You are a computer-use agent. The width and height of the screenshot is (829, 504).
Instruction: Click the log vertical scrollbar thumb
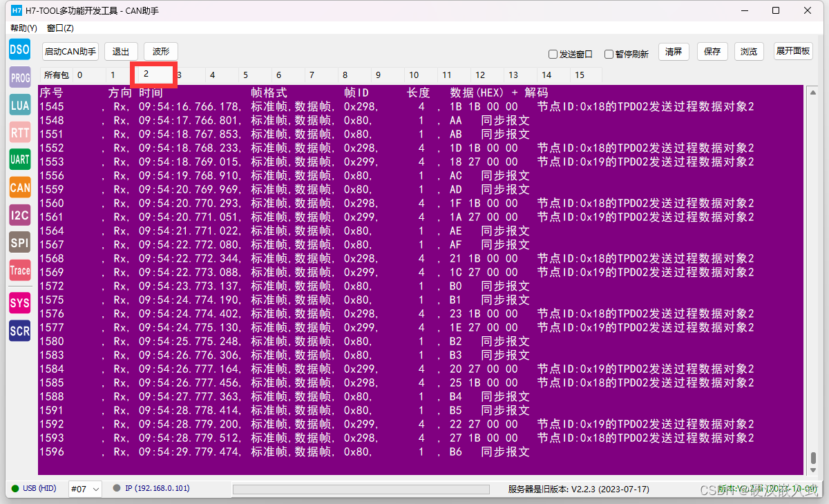(814, 458)
